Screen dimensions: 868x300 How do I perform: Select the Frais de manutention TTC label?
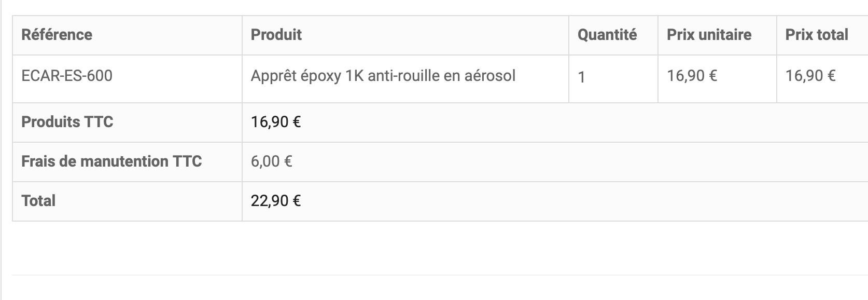(x=111, y=161)
